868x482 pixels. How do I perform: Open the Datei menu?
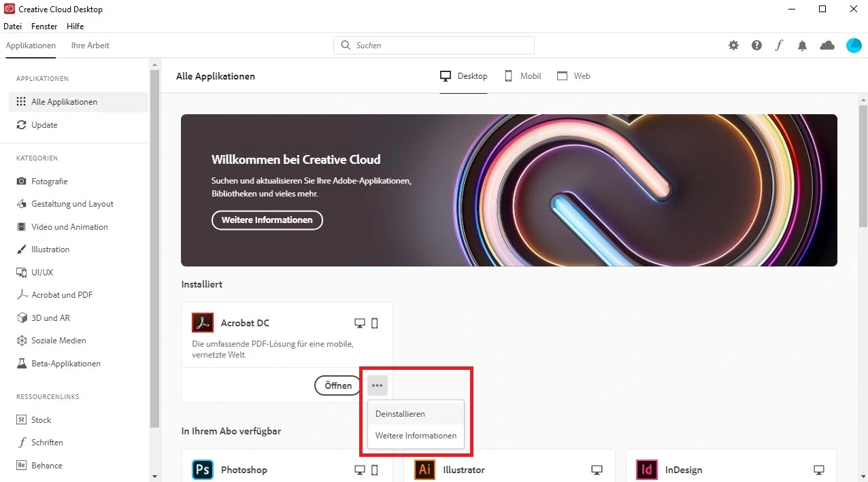(x=13, y=27)
